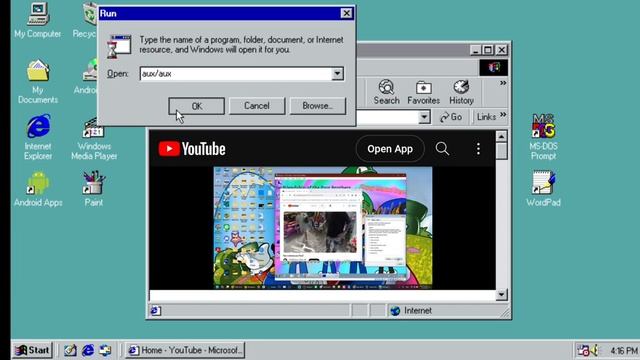Open Favorites in Internet Explorer toolbar
The image size is (640, 360).
(423, 92)
